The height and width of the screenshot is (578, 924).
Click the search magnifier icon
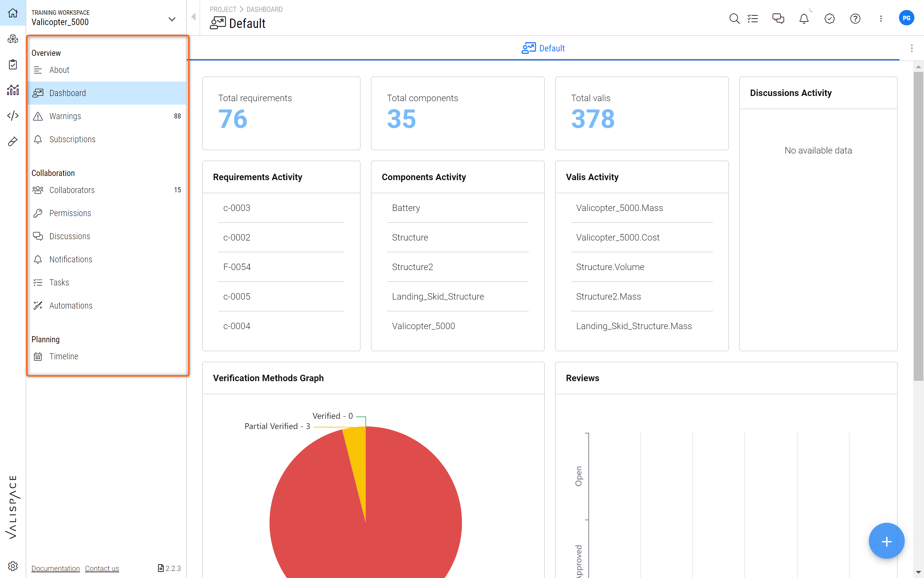coord(734,18)
